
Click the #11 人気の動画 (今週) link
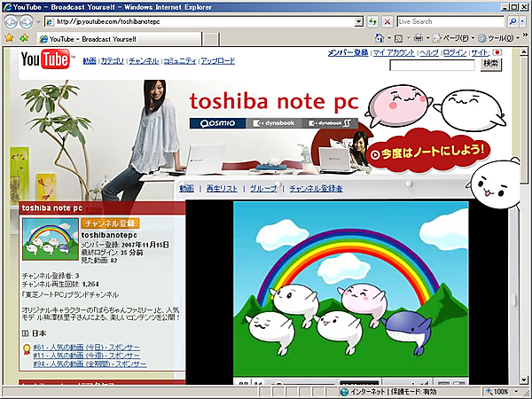87,356
